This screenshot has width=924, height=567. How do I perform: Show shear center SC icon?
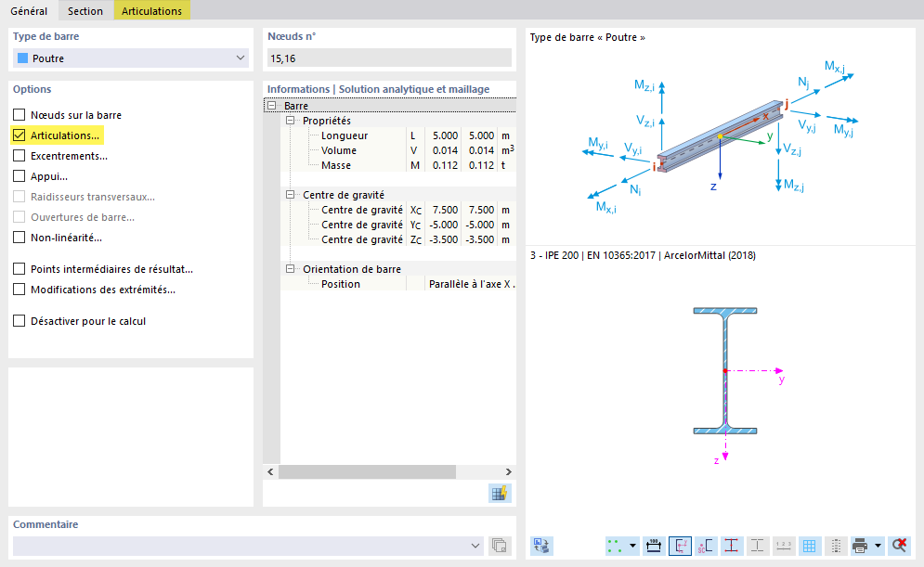tap(706, 546)
